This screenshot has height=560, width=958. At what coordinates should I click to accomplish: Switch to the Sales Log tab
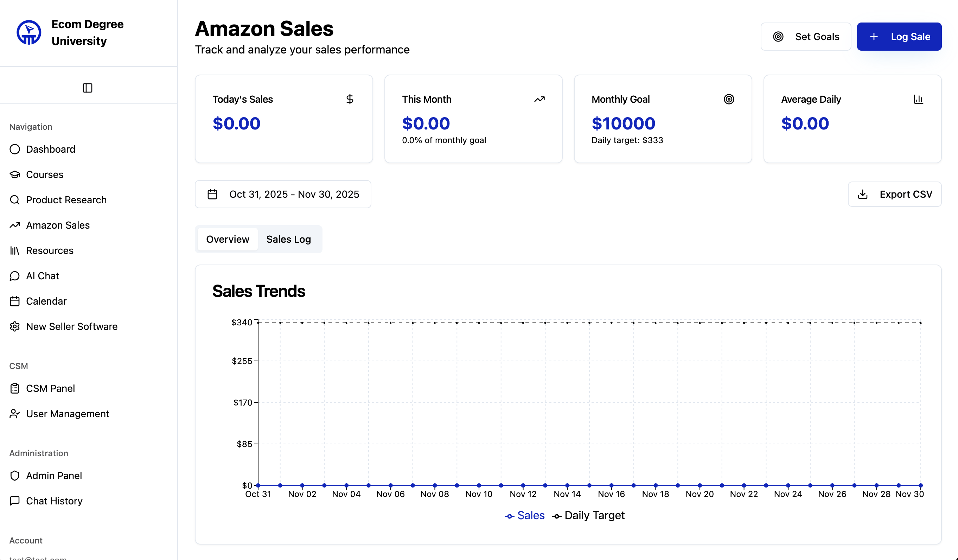click(288, 239)
